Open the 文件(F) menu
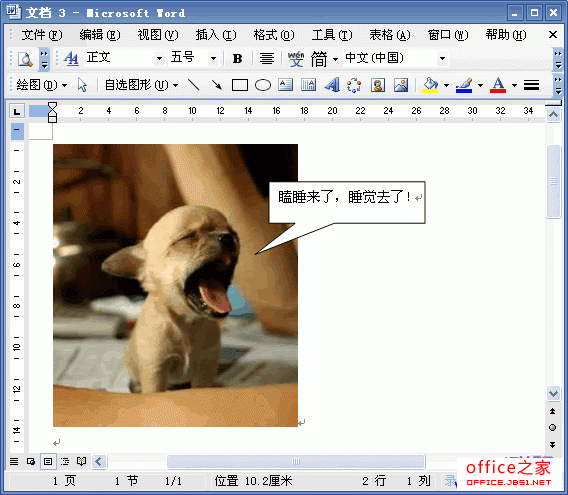The width and height of the screenshot is (568, 495). (42, 35)
